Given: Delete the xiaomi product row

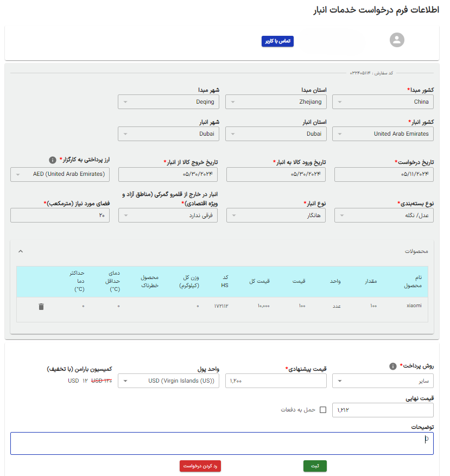Looking at the screenshot, I should pyautogui.click(x=41, y=307).
